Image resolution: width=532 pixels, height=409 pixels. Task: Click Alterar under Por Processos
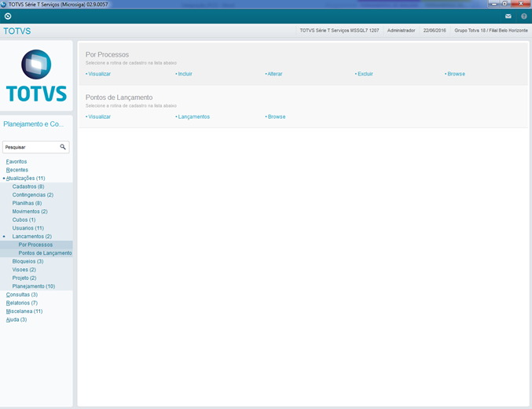[x=275, y=74]
